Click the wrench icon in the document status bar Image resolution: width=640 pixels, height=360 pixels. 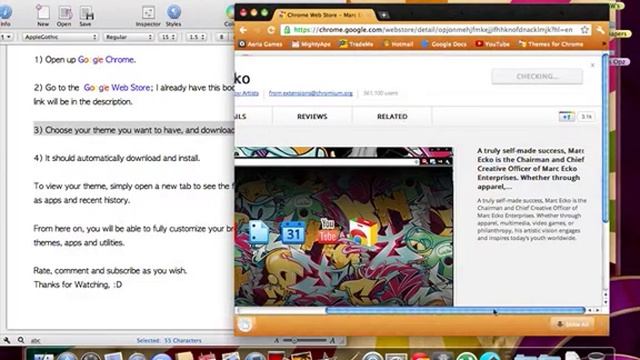[x=7, y=340]
